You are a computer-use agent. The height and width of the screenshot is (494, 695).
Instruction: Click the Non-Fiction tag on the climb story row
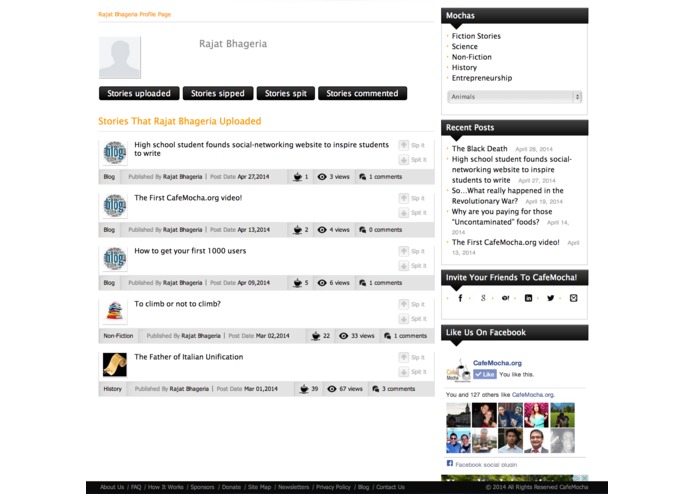coord(118,336)
